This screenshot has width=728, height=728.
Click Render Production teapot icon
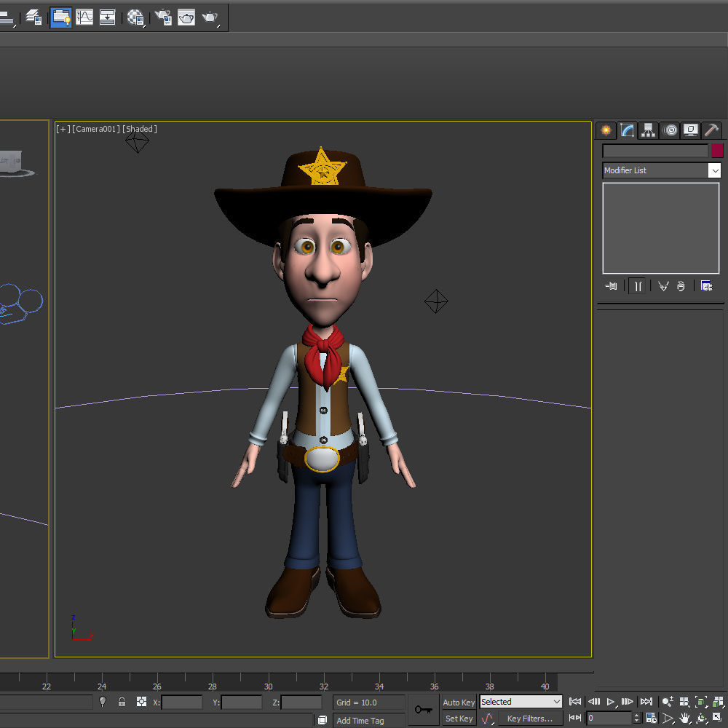pos(210,17)
